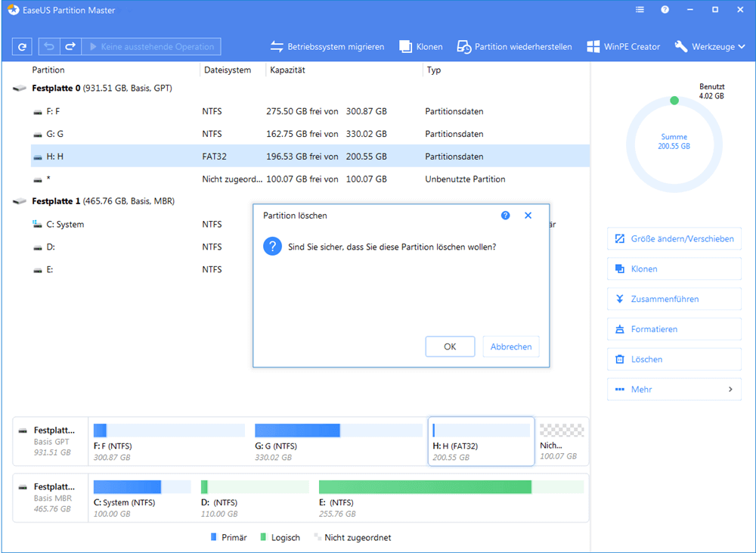This screenshot has width=756, height=553.
Task: Click the Zusammenführen button label
Action: [x=665, y=299]
